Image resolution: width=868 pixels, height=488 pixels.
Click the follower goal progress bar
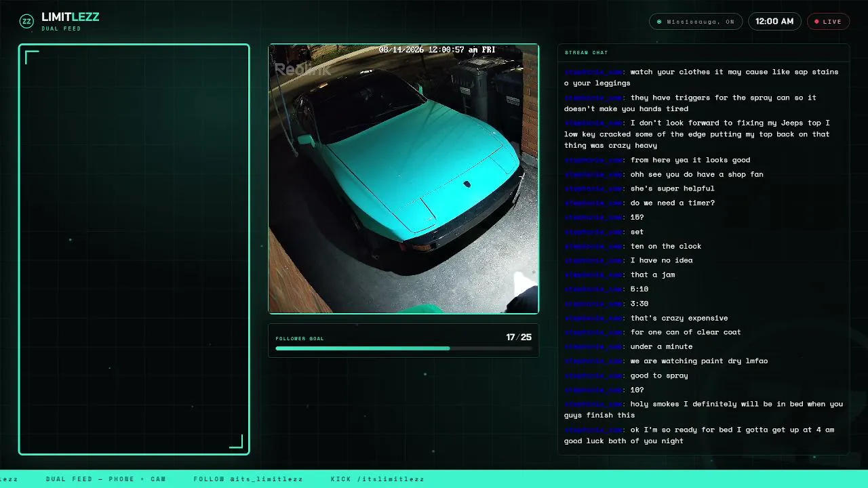pos(403,348)
